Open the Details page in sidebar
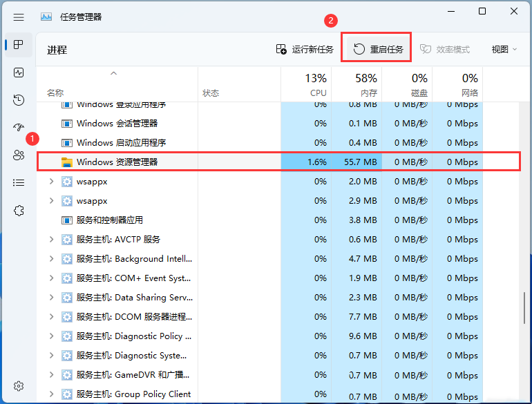The height and width of the screenshot is (404, 532). (19, 183)
